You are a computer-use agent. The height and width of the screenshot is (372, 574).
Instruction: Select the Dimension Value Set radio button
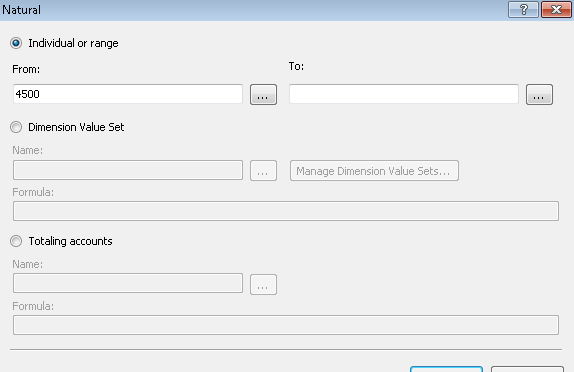coord(16,127)
